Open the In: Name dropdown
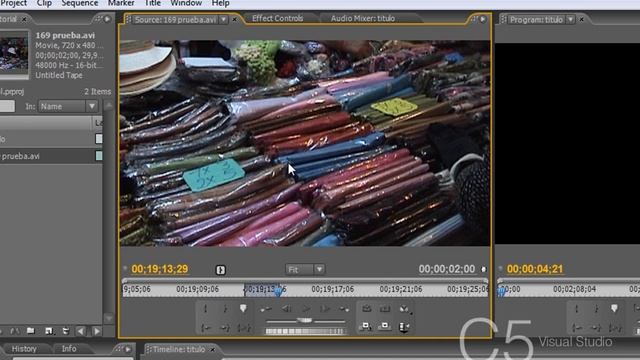Viewport: 640px width, 360px height. (68, 107)
